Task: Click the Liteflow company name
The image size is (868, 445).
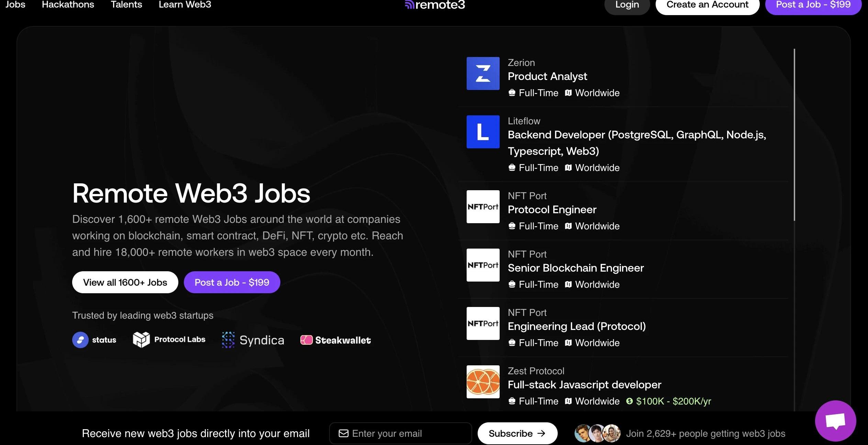Action: (x=524, y=121)
